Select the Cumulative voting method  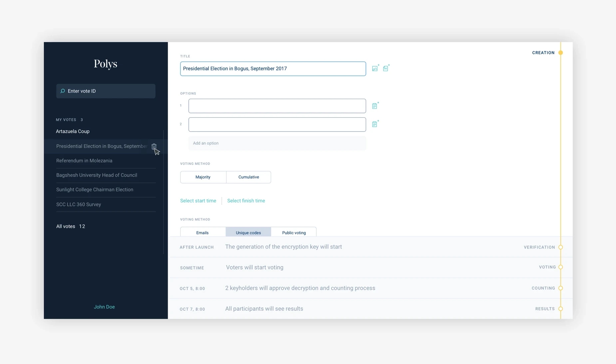(249, 177)
